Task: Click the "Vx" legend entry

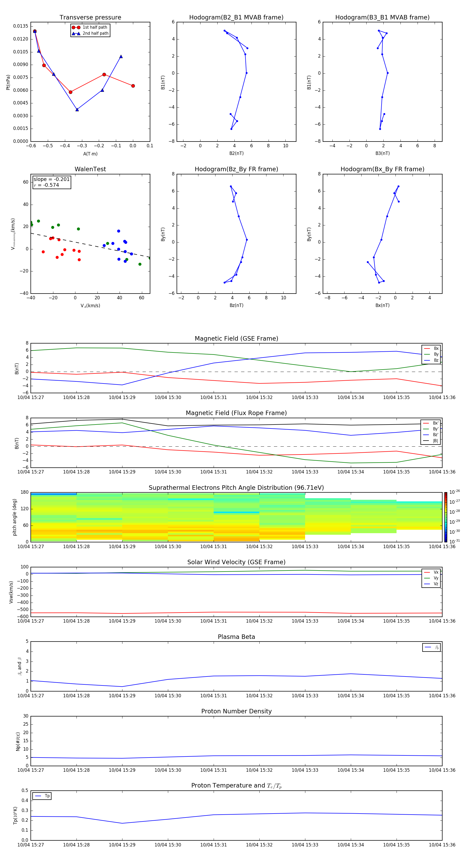Action: (431, 572)
